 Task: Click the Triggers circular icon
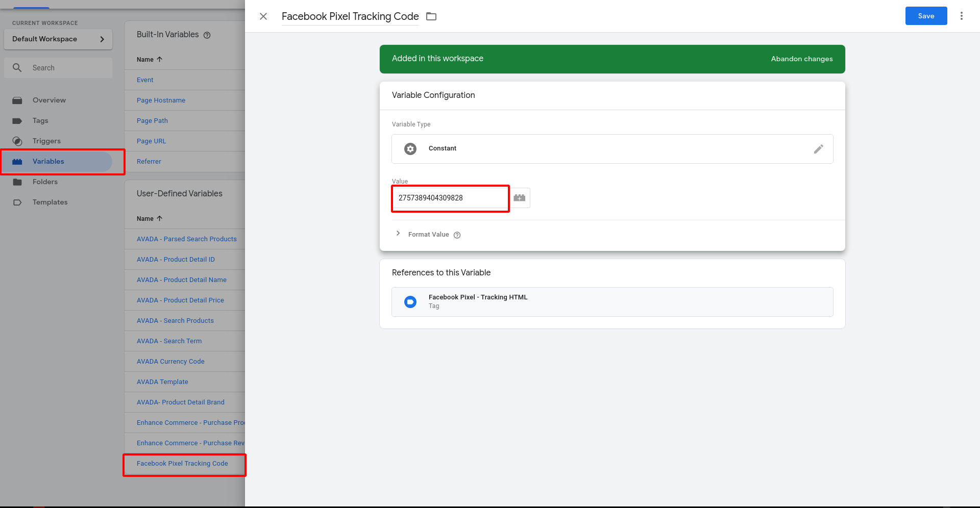tap(17, 141)
